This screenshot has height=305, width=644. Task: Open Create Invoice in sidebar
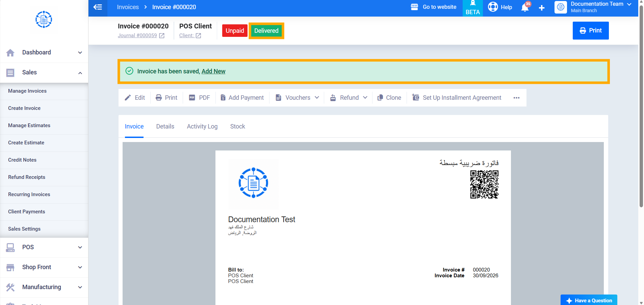(x=44, y=108)
